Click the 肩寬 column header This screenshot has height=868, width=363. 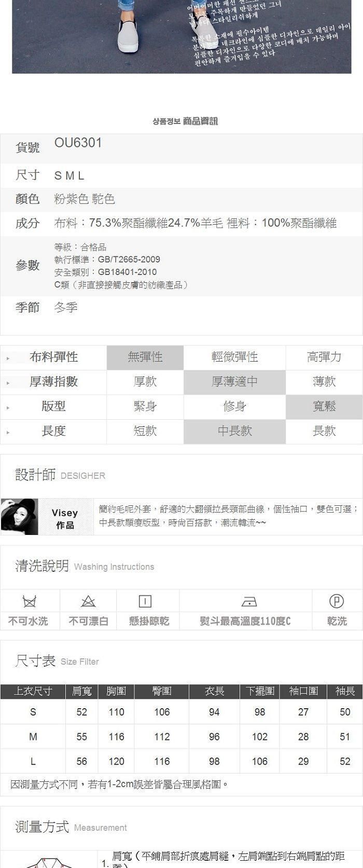[x=81, y=691]
